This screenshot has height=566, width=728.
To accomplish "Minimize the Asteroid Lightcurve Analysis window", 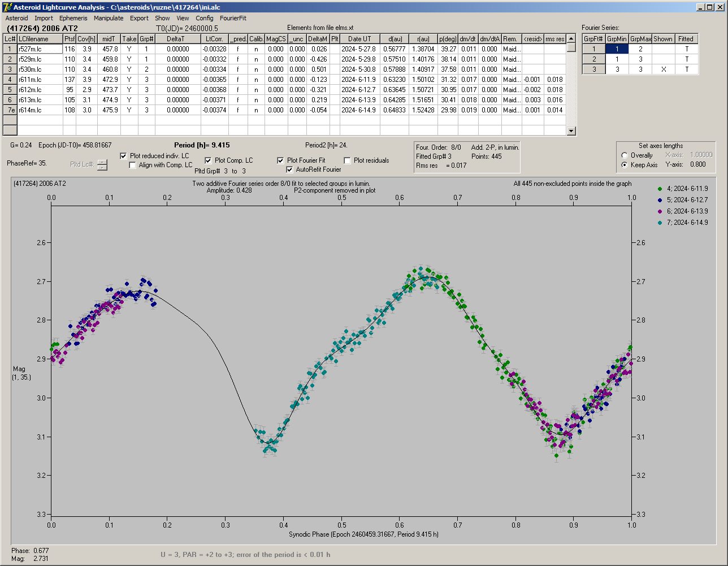I will click(x=701, y=7).
